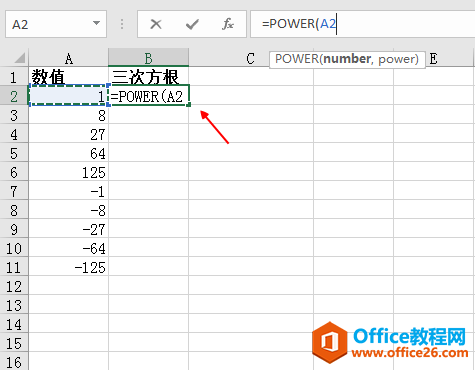
Task: Select row 7 header
Action: (14, 191)
